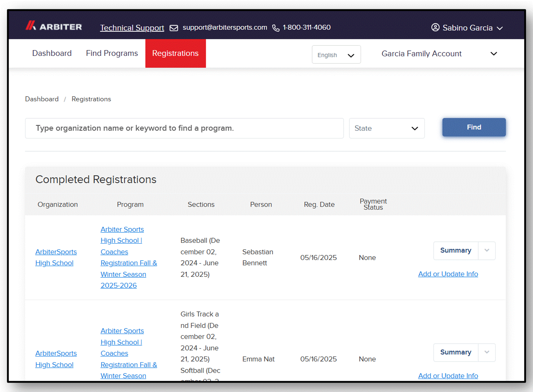Click None payment status in Emma Nat's row

[367, 359]
